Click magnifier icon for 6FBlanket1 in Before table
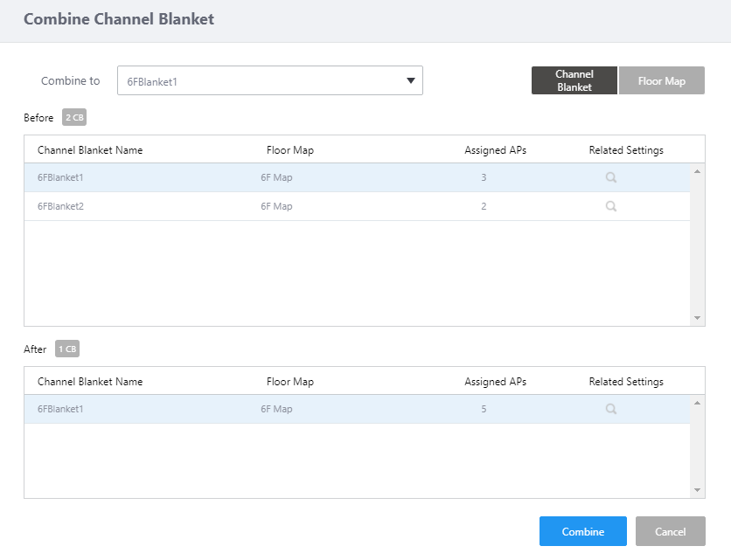Screen dimensions: 731x560 tap(611, 177)
